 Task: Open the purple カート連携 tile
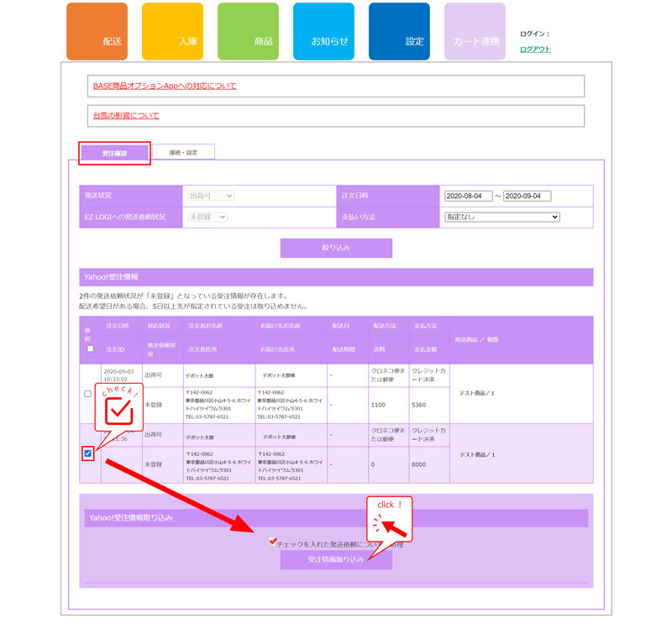[475, 32]
